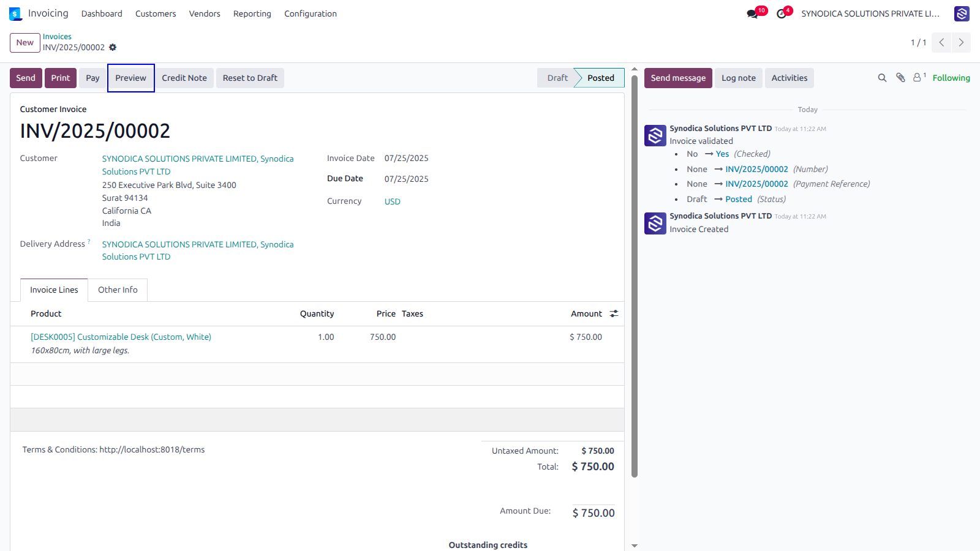The width and height of the screenshot is (980, 551).
Task: Click the price cell 750.00
Action: tap(383, 337)
